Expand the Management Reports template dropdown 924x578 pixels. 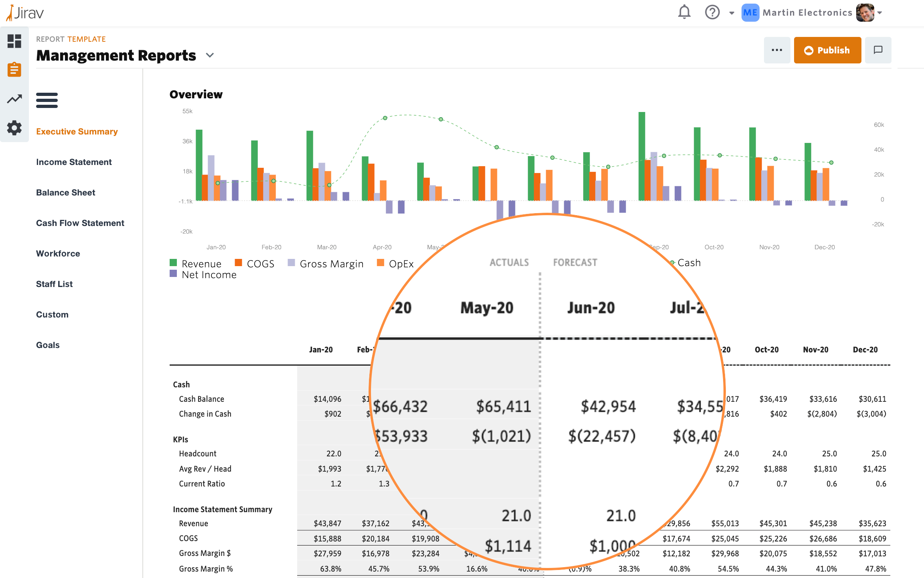[x=210, y=55]
